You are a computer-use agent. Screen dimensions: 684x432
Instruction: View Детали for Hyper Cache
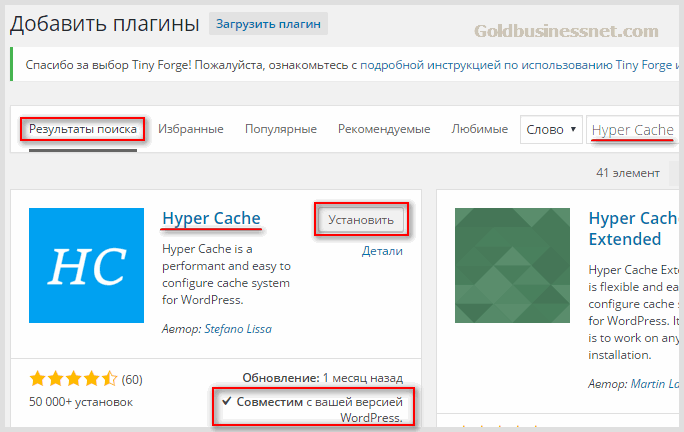click(382, 251)
